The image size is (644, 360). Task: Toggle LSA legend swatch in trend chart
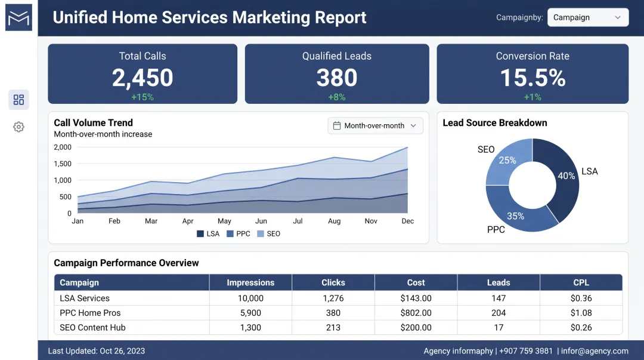pyautogui.click(x=200, y=233)
